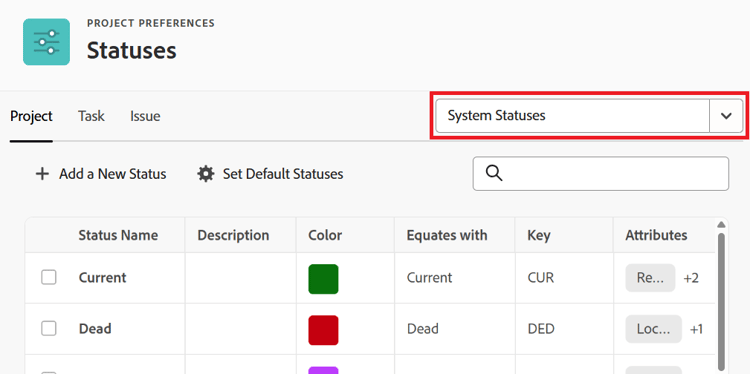Click the Color column header
750x374 pixels.
(x=325, y=235)
